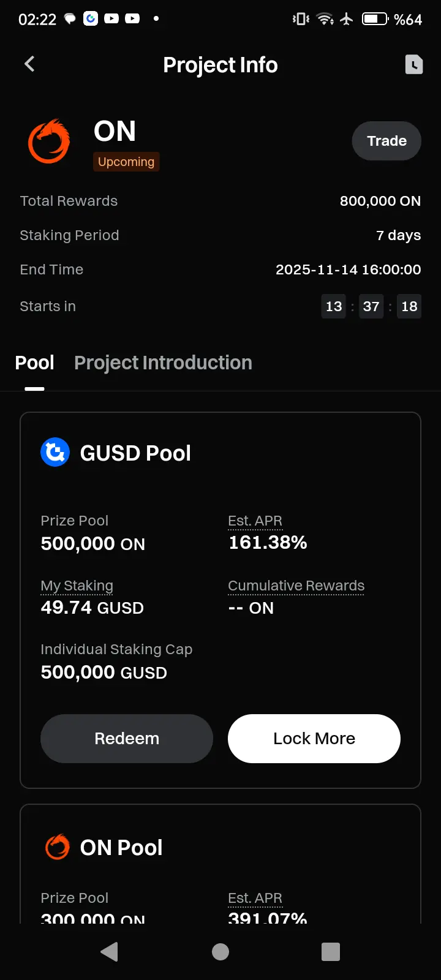Image resolution: width=441 pixels, height=980 pixels.
Task: Tap Android home circle button
Action: 221,951
